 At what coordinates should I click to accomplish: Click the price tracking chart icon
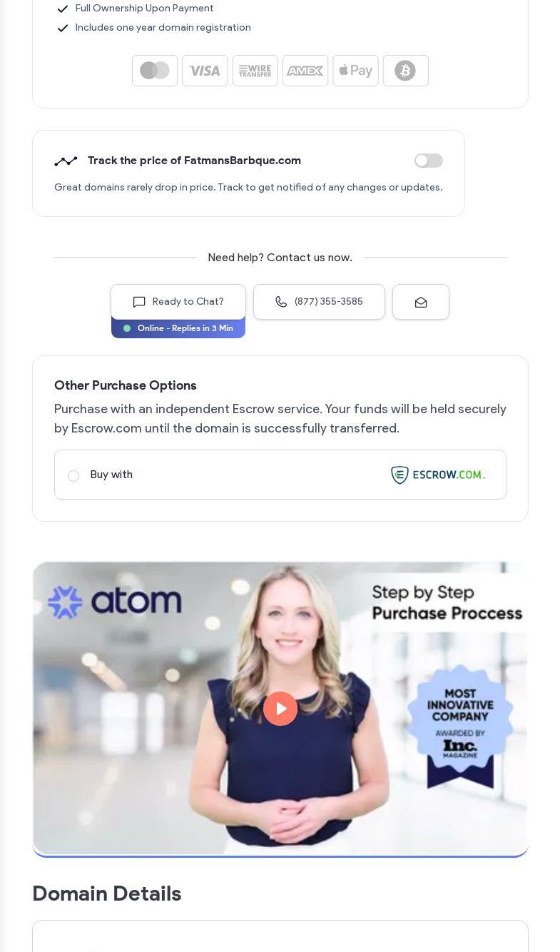66,161
